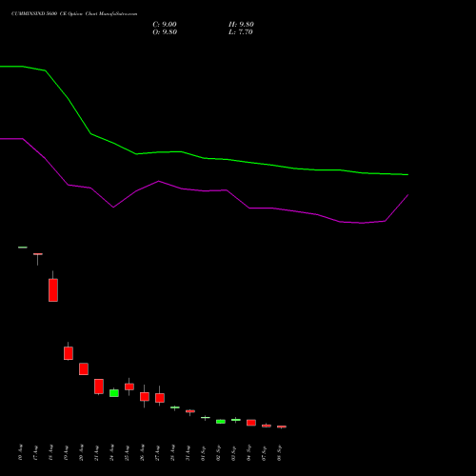Click the 17 Aug date label
The height and width of the screenshot is (476, 476).
coord(35,452)
